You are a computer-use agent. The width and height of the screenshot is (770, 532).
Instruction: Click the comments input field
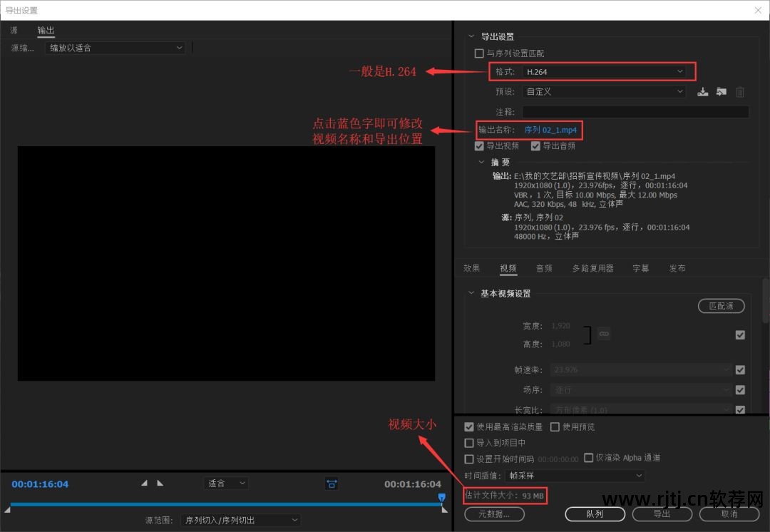pos(635,112)
